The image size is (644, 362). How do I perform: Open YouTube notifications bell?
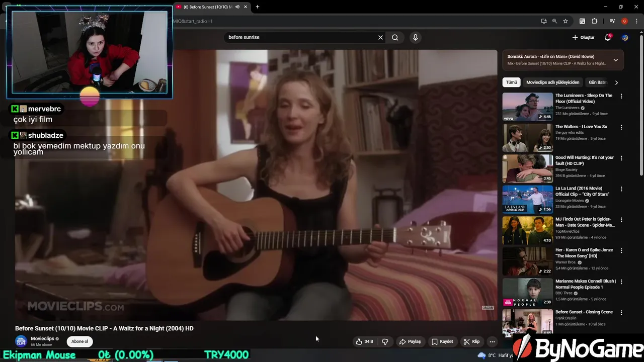click(608, 37)
